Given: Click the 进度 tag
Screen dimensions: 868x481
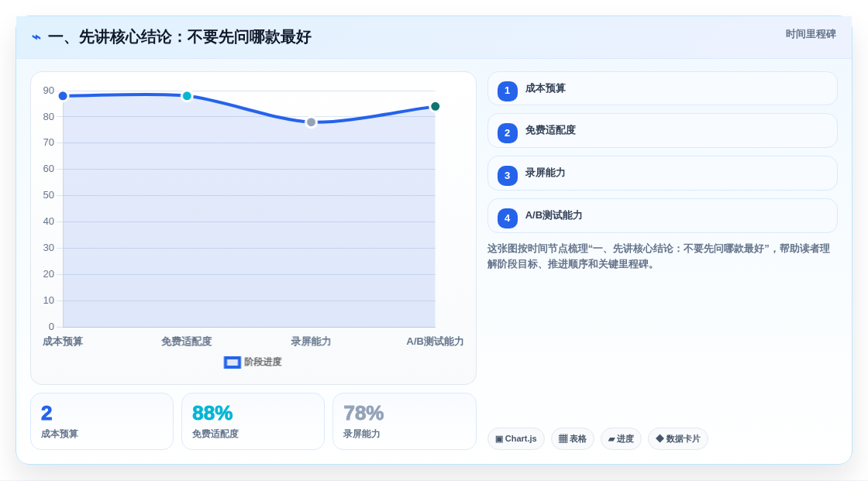Looking at the screenshot, I should (621, 439).
